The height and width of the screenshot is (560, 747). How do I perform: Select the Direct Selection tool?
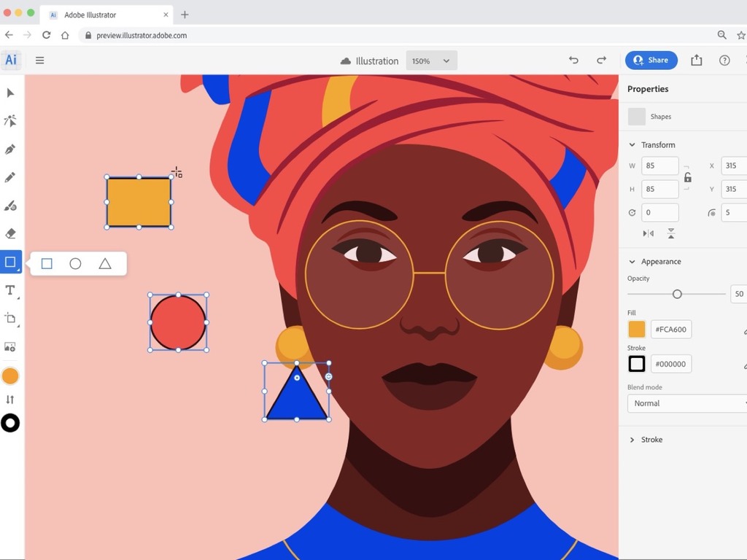pos(10,121)
